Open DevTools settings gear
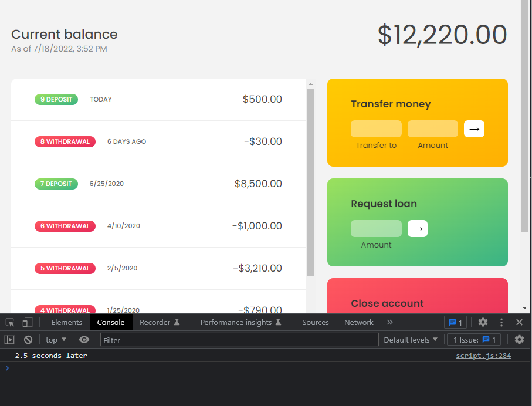Viewport: 532px width, 406px height. [x=483, y=322]
